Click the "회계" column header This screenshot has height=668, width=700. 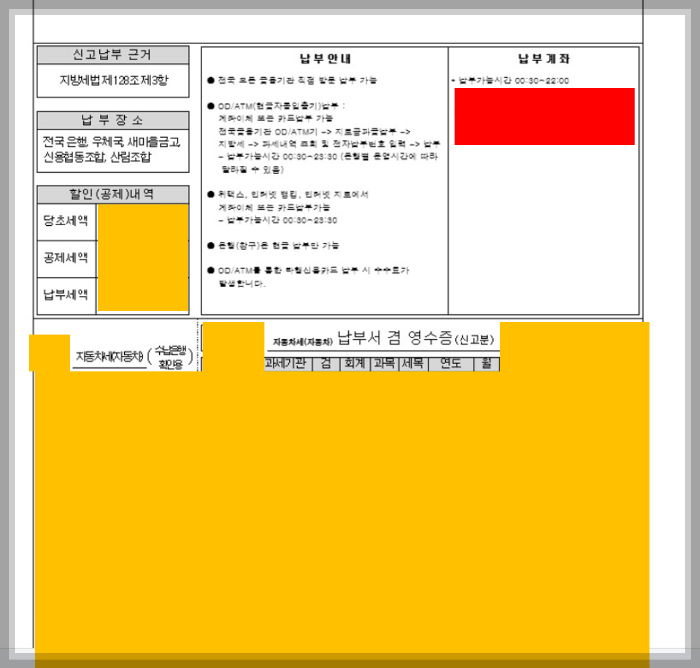[355, 364]
